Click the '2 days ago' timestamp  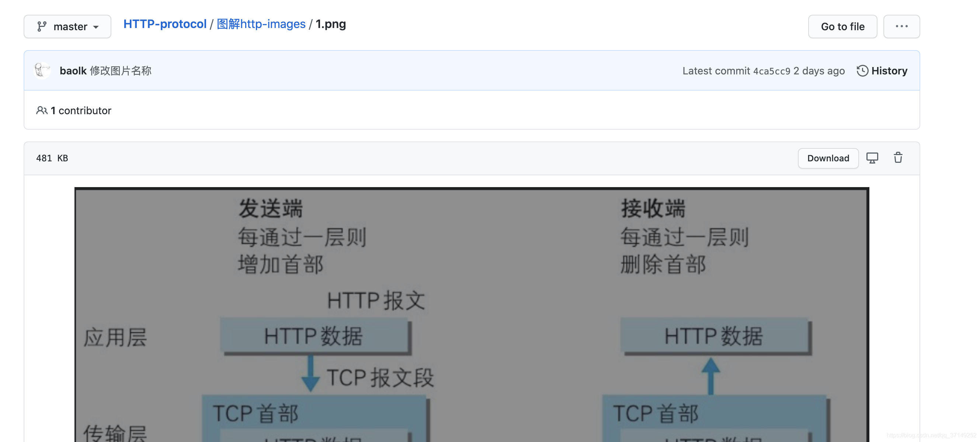(x=819, y=71)
